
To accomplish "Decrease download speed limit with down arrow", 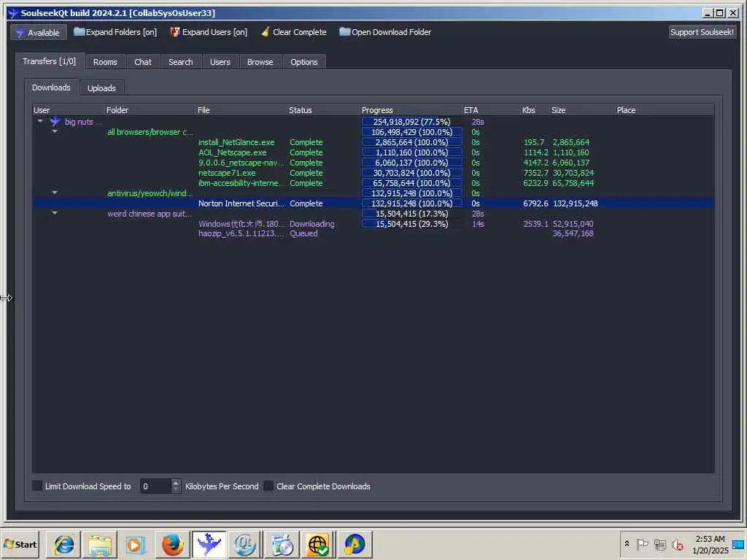I will pyautogui.click(x=176, y=489).
